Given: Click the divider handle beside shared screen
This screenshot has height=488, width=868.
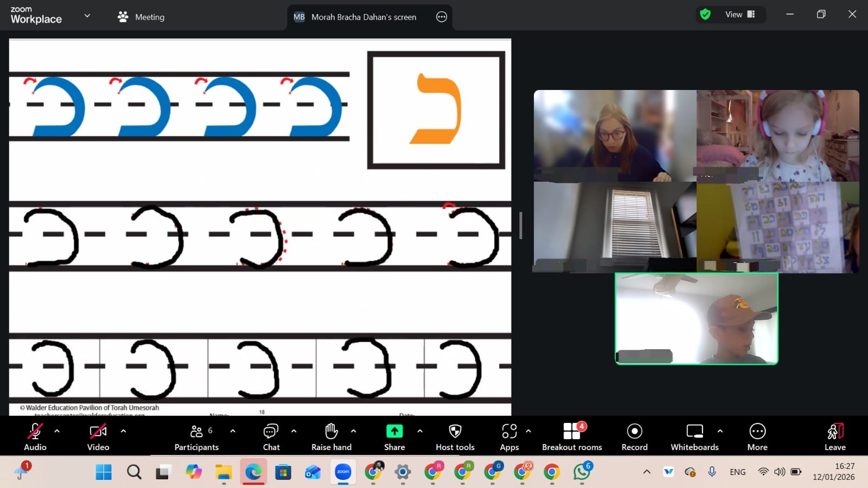Looking at the screenshot, I should pyautogui.click(x=521, y=225).
